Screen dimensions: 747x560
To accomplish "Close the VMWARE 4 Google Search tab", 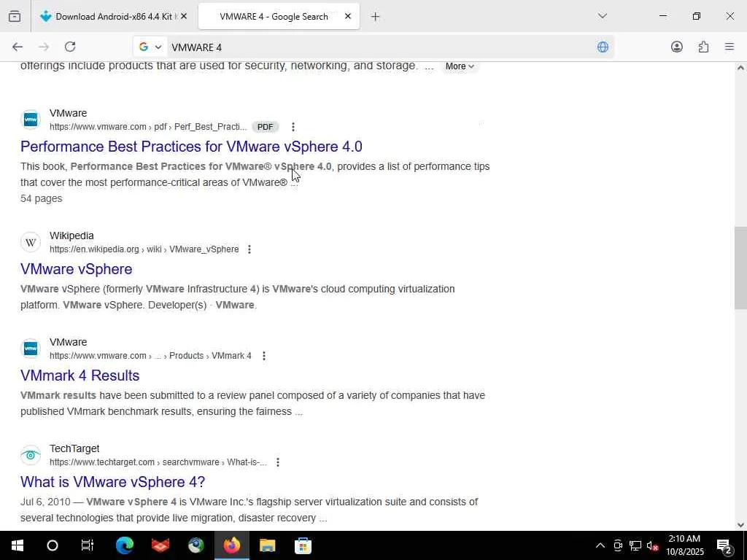I will pyautogui.click(x=348, y=17).
